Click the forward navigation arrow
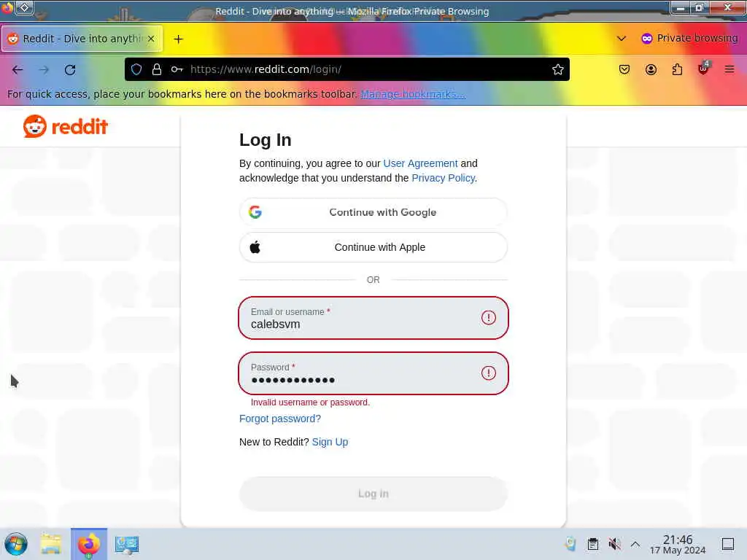Screen dimensions: 747x560 pyautogui.click(x=44, y=69)
